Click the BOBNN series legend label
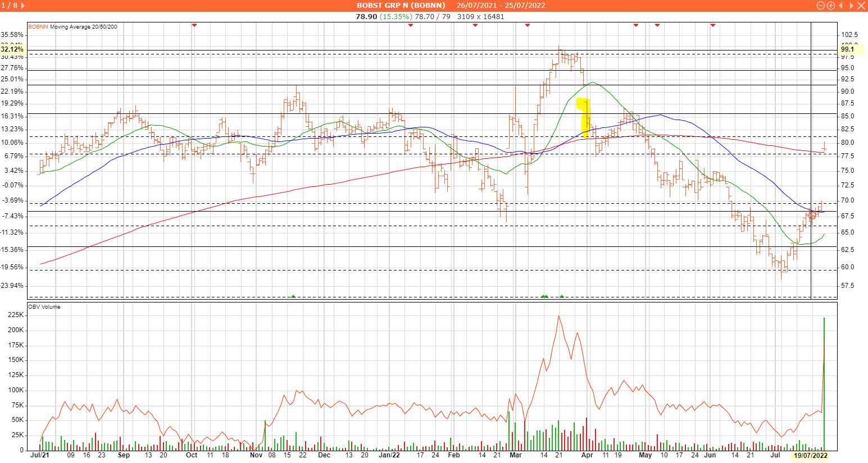The height and width of the screenshot is (463, 868). pos(38,26)
